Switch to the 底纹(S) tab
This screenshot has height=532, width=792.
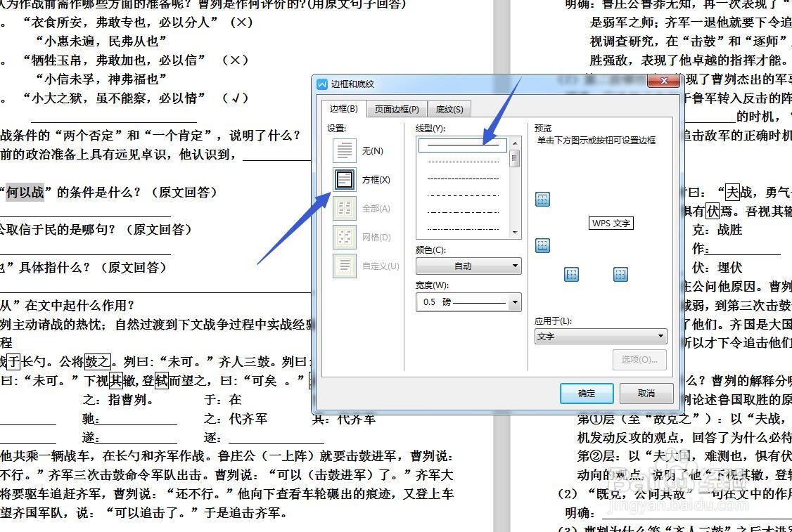point(449,109)
